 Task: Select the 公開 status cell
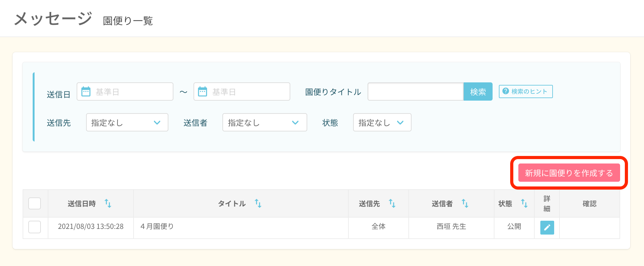tap(514, 228)
